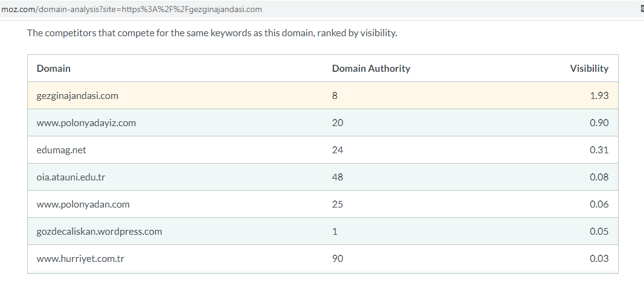Click the icon at address bar's right edge

(x=642, y=9)
